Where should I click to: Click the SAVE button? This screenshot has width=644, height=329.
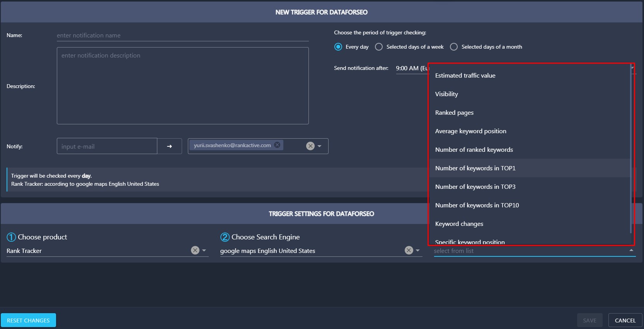tap(589, 320)
